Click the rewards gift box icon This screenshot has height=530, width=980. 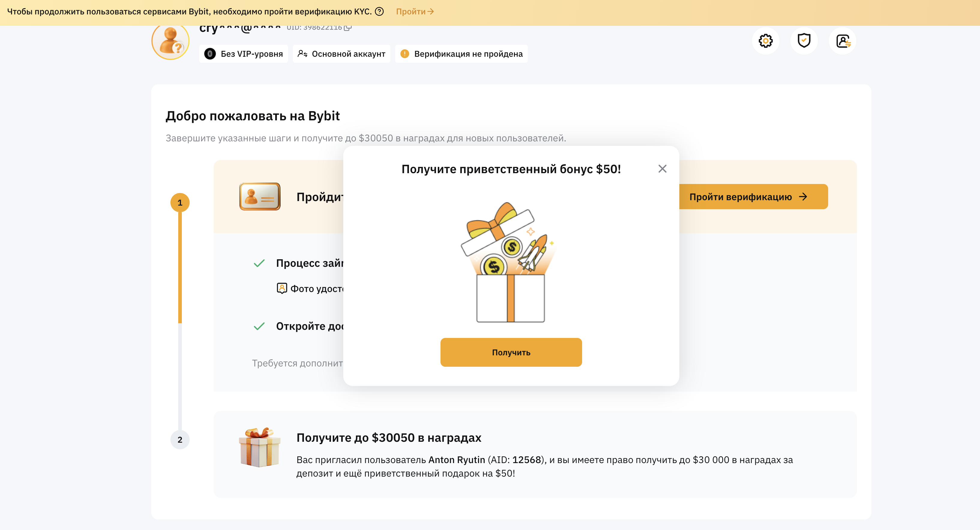[260, 447]
